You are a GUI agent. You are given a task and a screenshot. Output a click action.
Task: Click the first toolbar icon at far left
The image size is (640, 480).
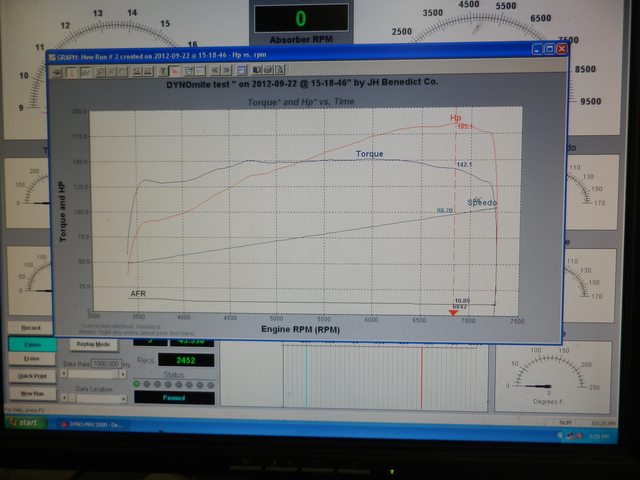point(56,72)
